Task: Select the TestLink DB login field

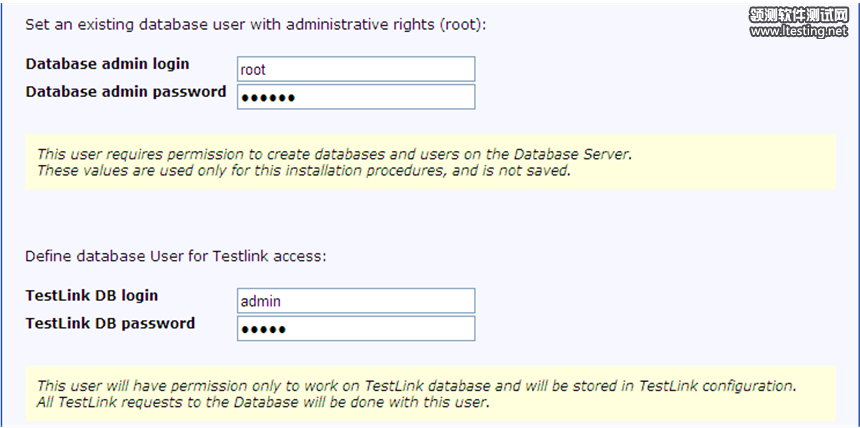Action: coord(355,301)
